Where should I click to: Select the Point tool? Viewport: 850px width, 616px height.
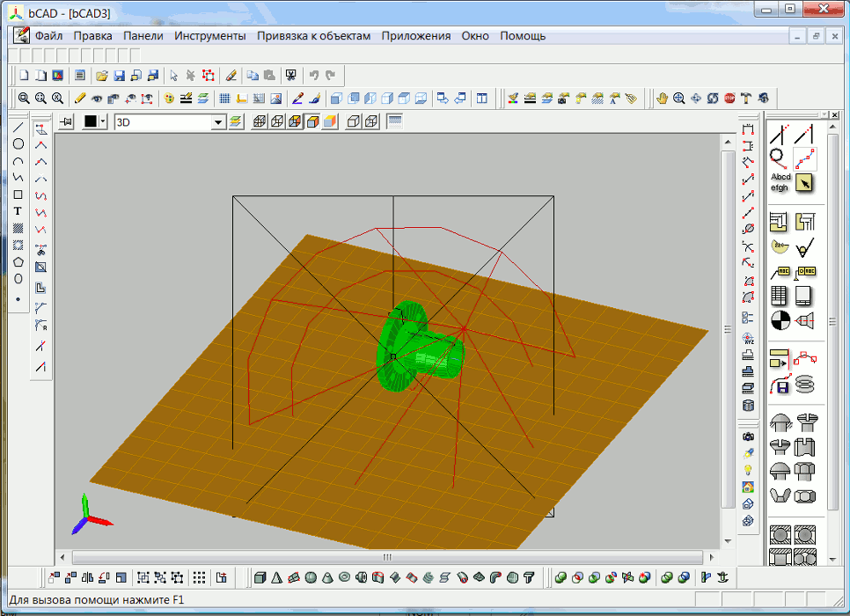18,299
